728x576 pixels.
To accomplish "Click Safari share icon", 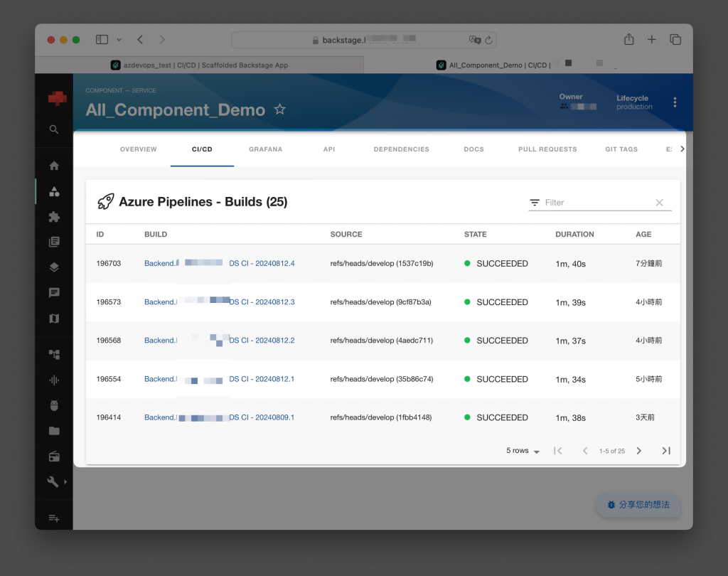I will tap(628, 40).
